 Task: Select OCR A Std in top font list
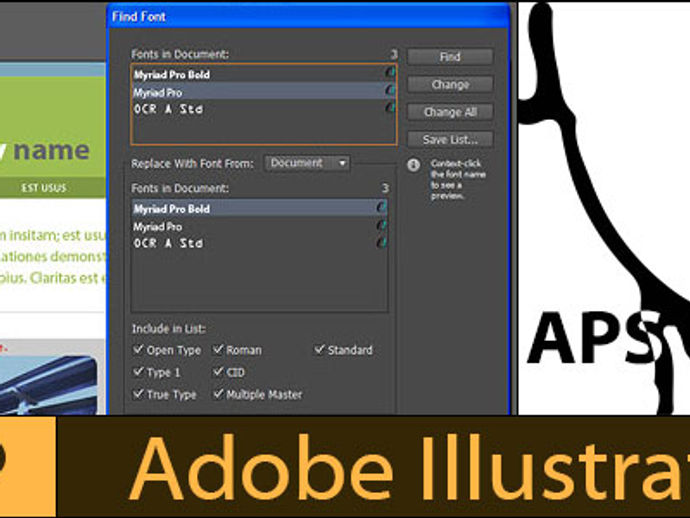tap(263, 109)
